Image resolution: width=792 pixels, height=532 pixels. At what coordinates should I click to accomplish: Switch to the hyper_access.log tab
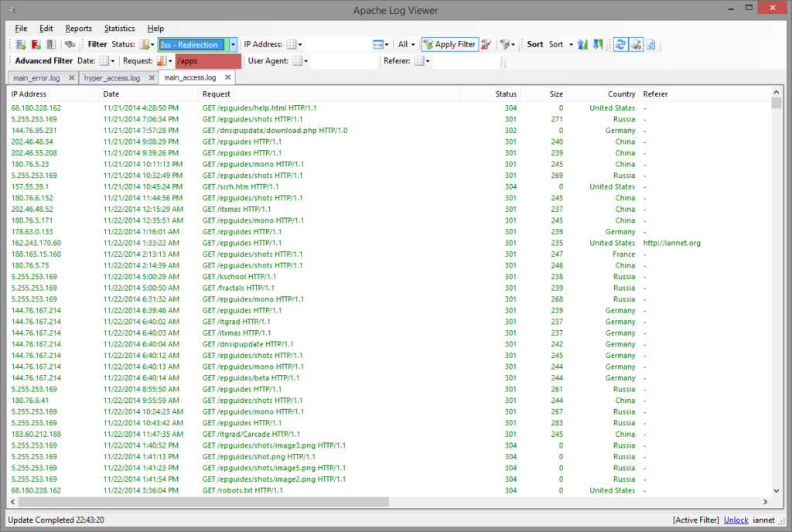[x=112, y=78]
